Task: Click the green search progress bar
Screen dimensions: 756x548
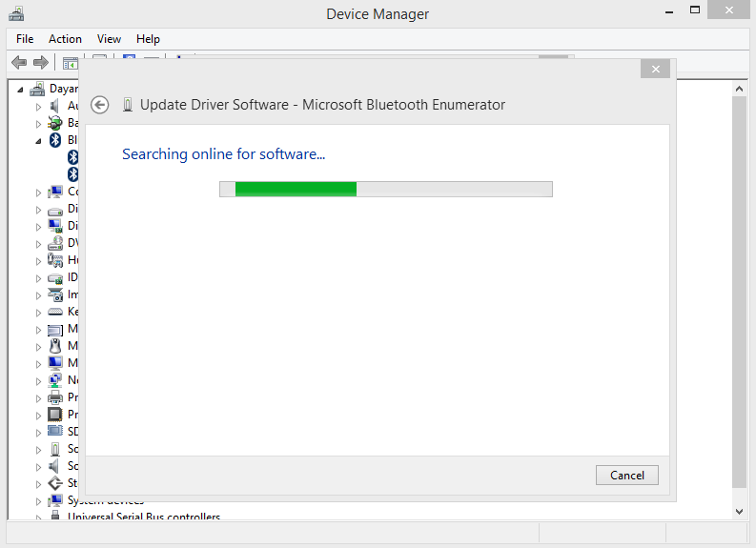Action: (x=386, y=189)
